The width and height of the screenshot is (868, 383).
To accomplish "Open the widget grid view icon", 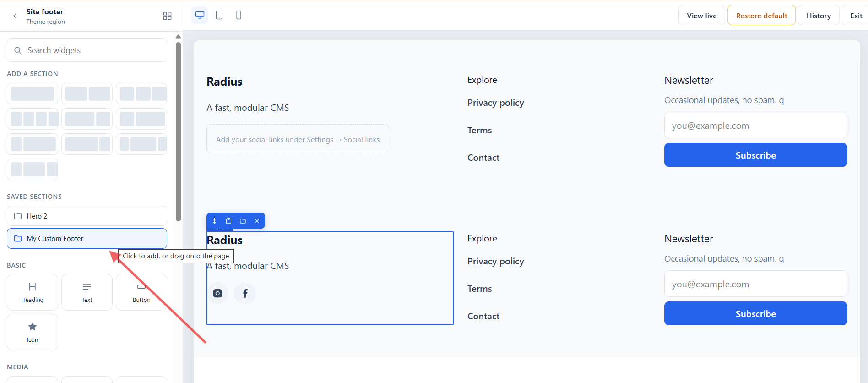I will [x=167, y=16].
